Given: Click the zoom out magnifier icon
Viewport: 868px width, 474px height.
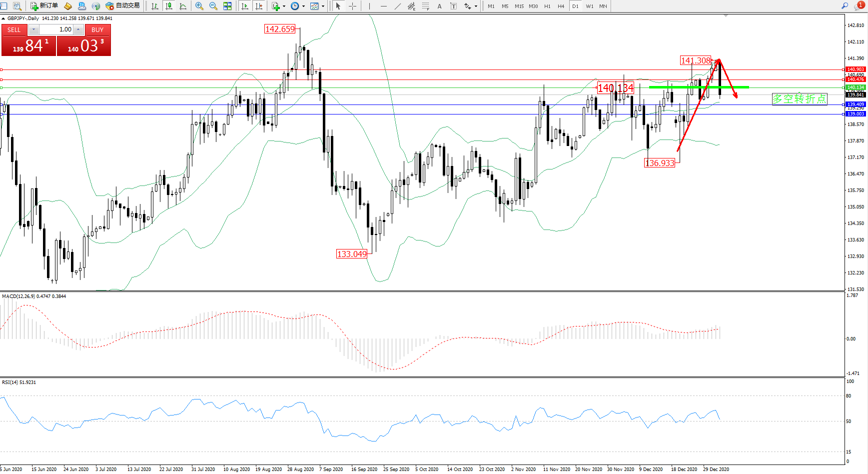Looking at the screenshot, I should point(213,6).
